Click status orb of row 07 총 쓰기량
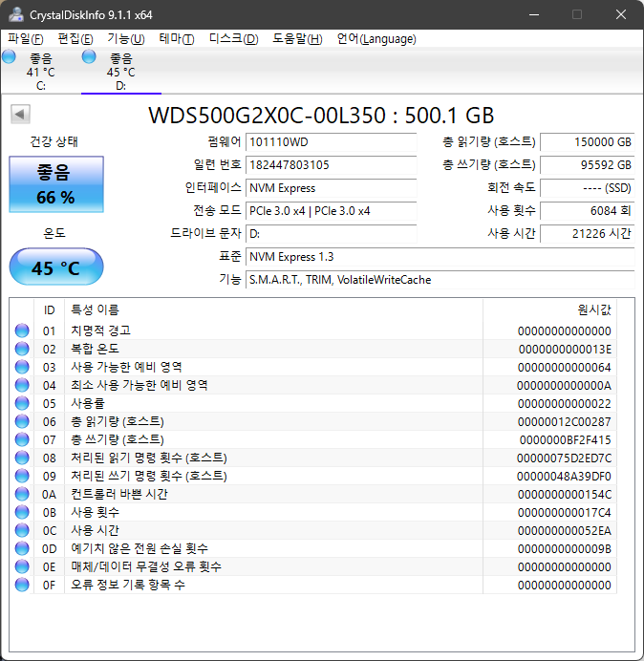The width and height of the screenshot is (644, 661). [22, 439]
